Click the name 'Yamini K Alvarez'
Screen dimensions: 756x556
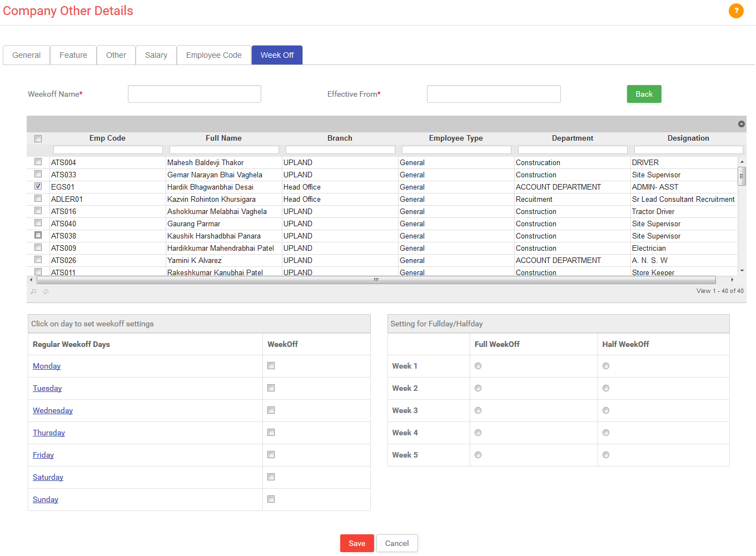195,260
